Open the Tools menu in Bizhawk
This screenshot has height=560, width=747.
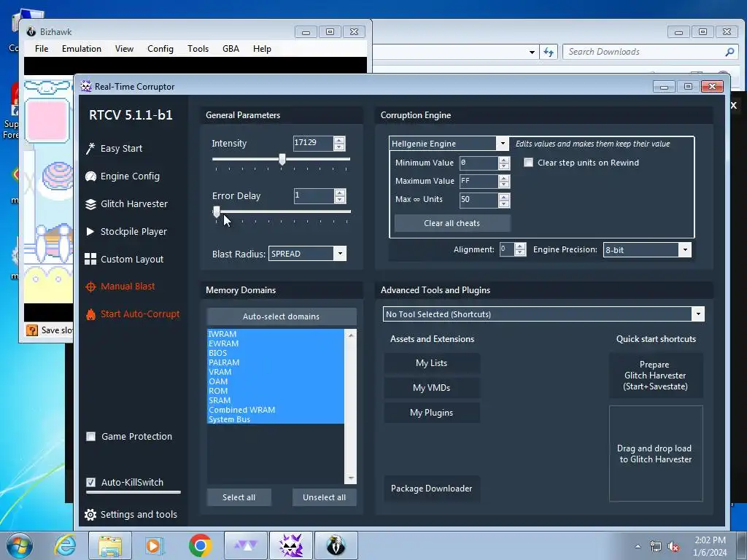point(198,49)
